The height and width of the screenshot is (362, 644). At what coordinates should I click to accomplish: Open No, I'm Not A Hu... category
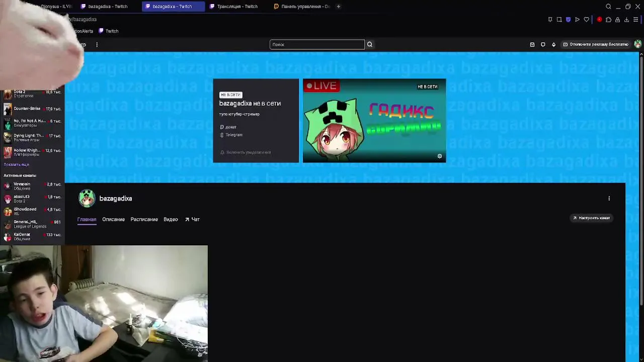[x=32, y=123]
